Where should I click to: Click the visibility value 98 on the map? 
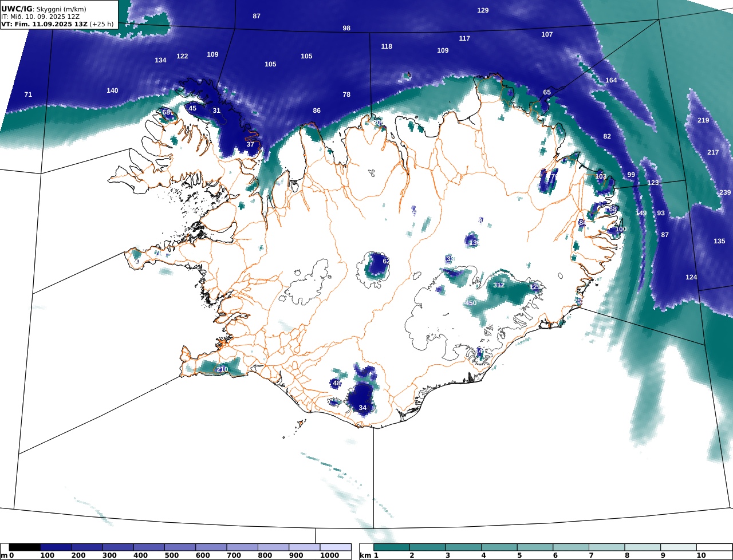[346, 28]
